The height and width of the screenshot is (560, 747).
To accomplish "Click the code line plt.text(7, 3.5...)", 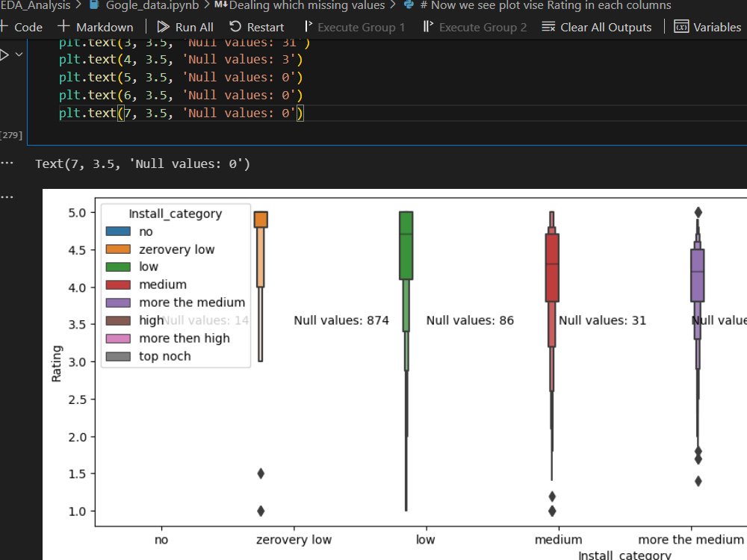I will pos(181,113).
